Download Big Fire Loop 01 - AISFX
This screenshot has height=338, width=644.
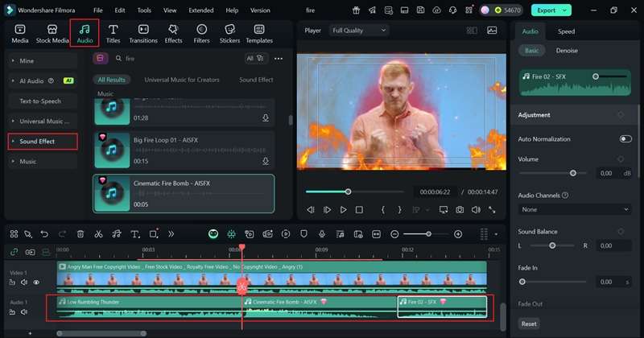tap(266, 161)
